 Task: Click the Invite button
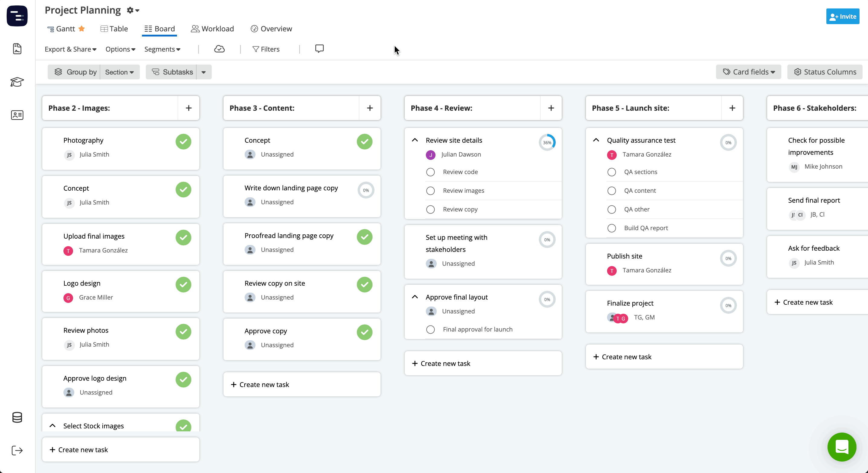coord(842,16)
